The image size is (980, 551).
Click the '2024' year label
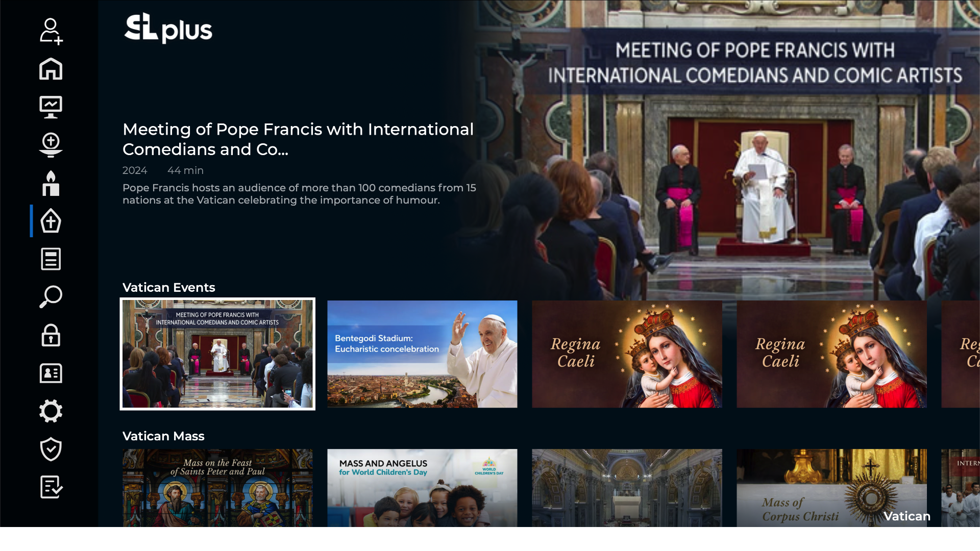[x=135, y=170]
